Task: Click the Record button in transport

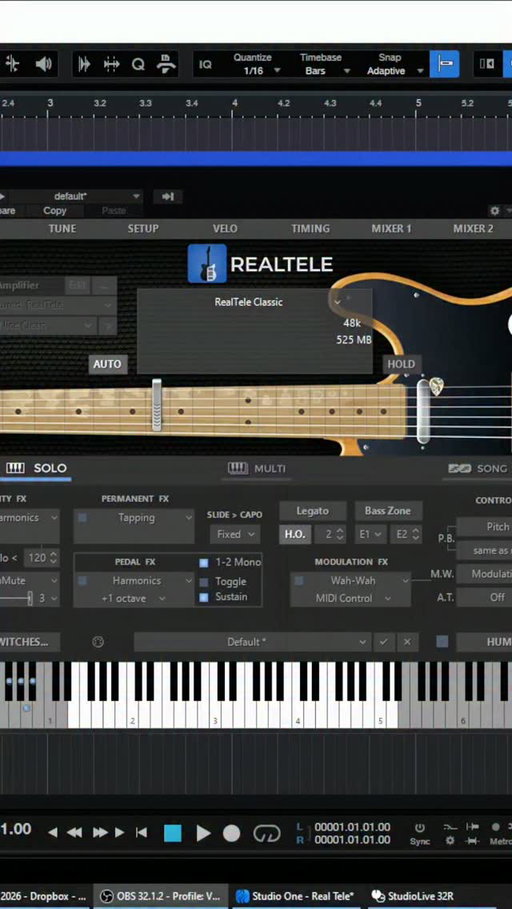Action: pos(231,833)
